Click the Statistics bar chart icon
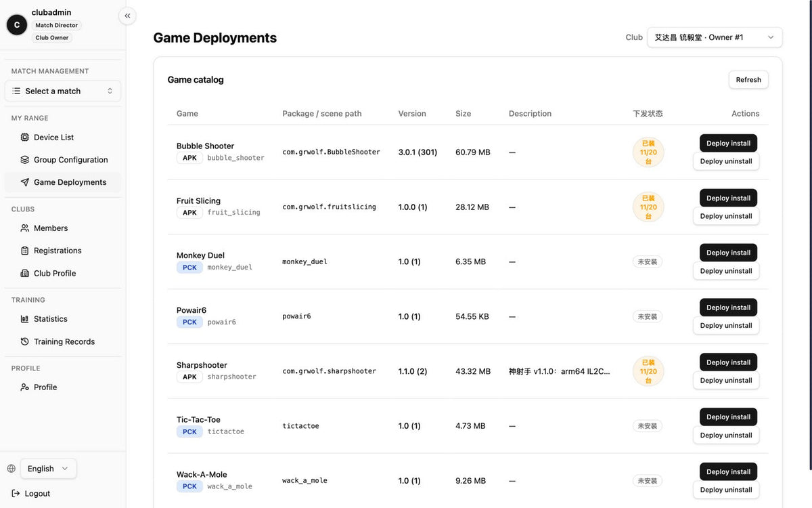This screenshot has height=508, width=812. click(x=25, y=319)
